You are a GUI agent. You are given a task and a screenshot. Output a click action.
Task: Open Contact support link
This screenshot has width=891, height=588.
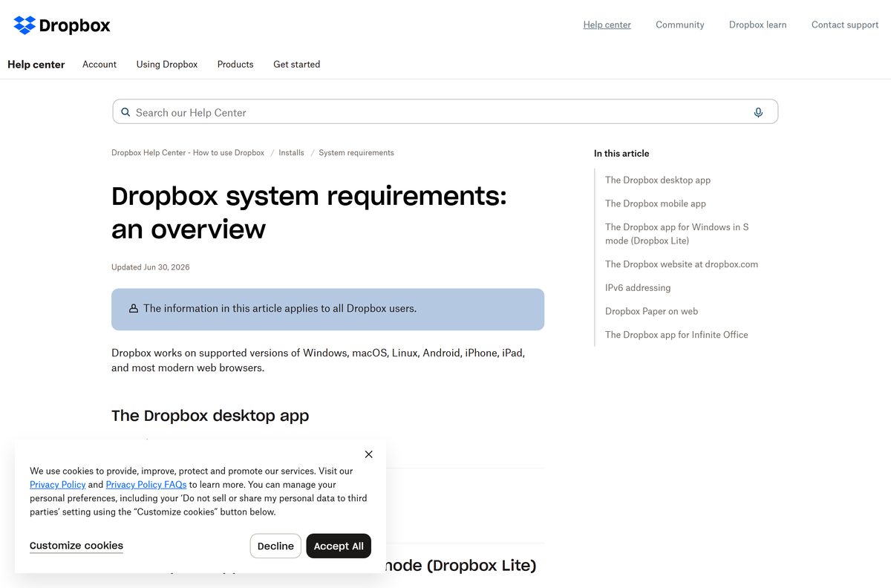pyautogui.click(x=845, y=24)
